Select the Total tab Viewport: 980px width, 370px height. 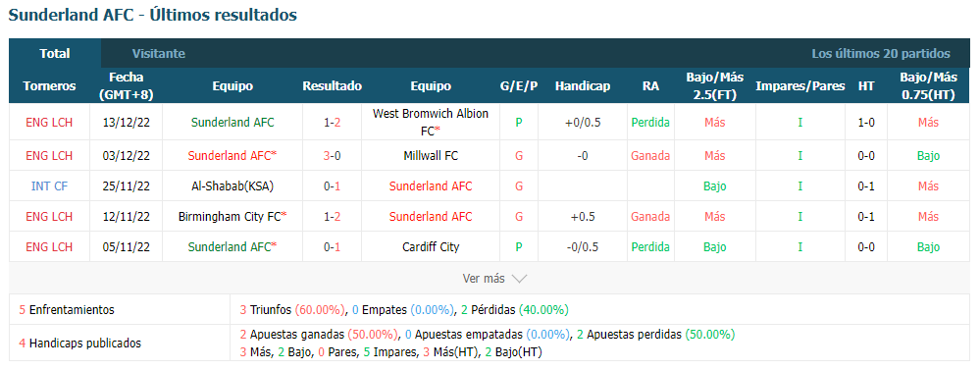click(55, 54)
